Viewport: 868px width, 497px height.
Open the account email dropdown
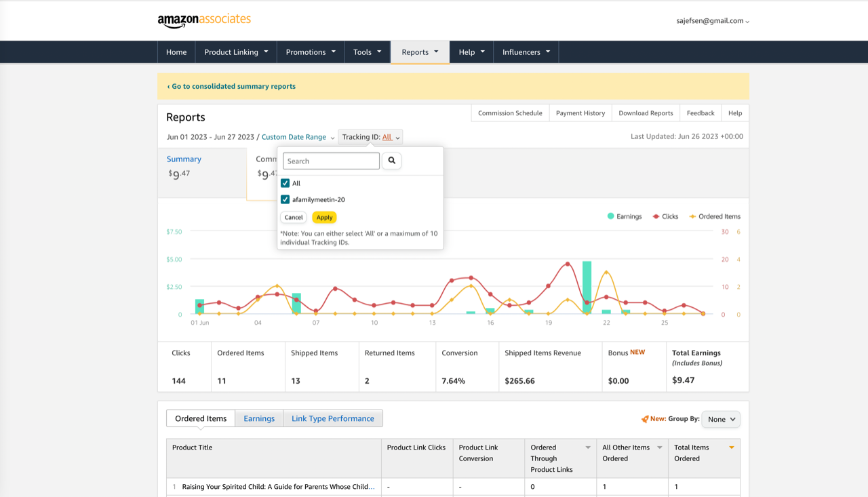point(713,21)
